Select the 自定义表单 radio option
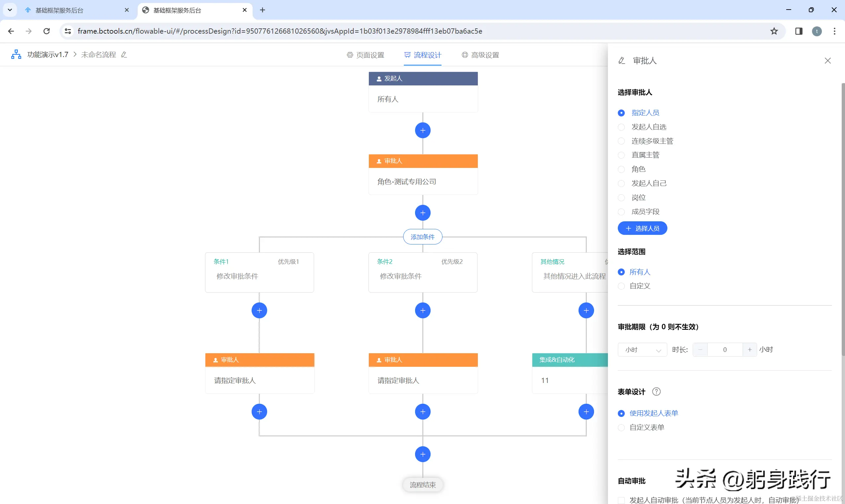The width and height of the screenshot is (845, 504). (621, 427)
